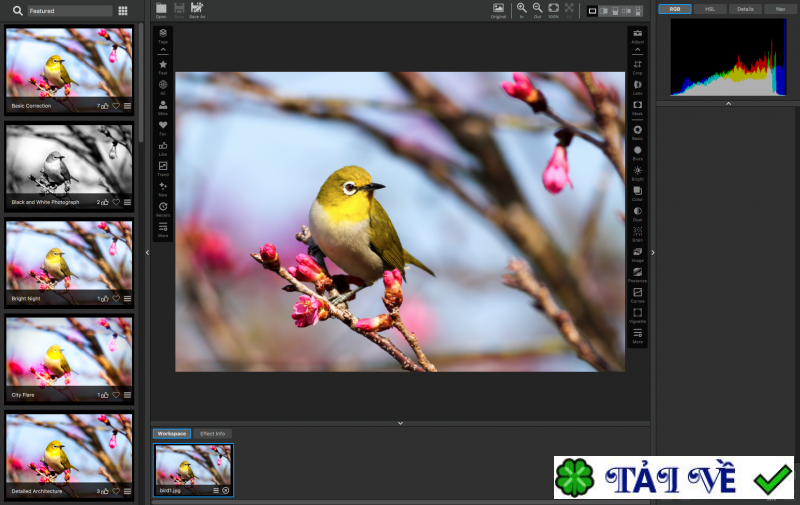Select the bird1.jpg workspace thumbnail
This screenshot has height=505, width=800.
pos(193,469)
